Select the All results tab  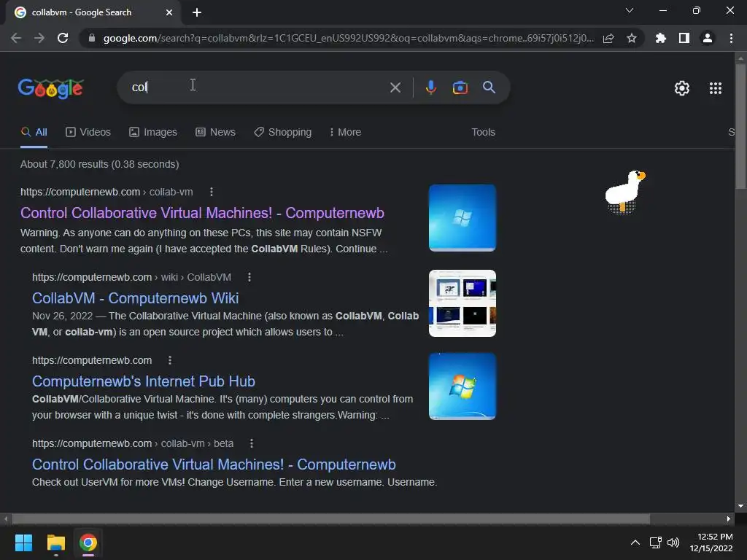pyautogui.click(x=34, y=133)
